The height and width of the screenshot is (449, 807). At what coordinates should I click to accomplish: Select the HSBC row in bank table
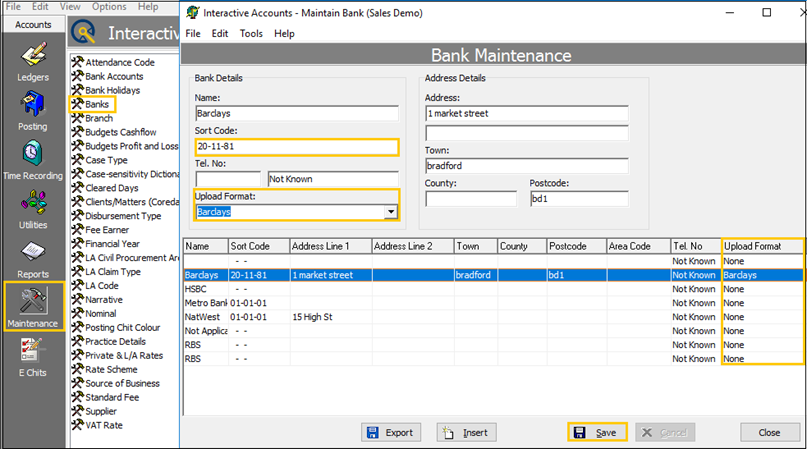coord(493,289)
